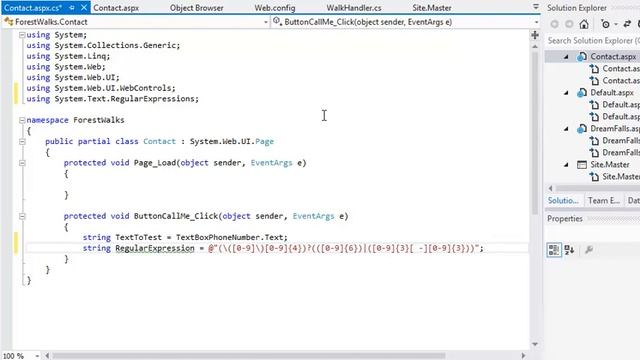This screenshot has height=360, width=640.
Task: Collapse the Contact.aspx tree node
Action: tap(566, 57)
